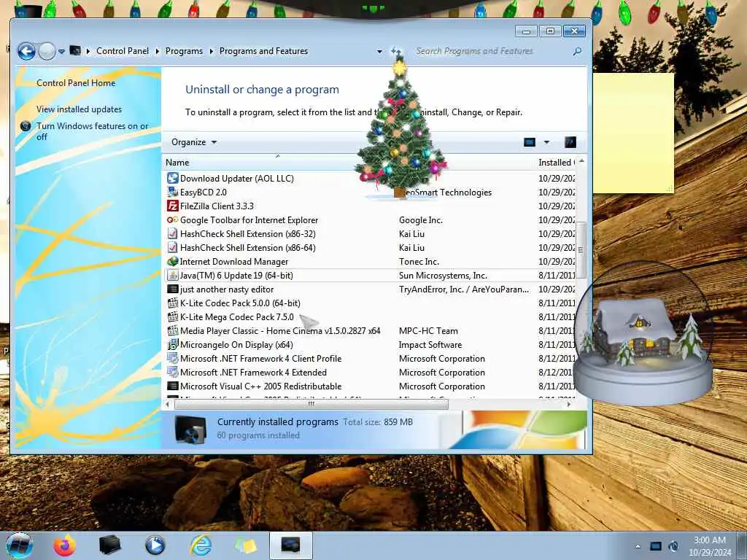
Task: Expand arrow after Programs breadcrumb
Action: click(x=211, y=51)
